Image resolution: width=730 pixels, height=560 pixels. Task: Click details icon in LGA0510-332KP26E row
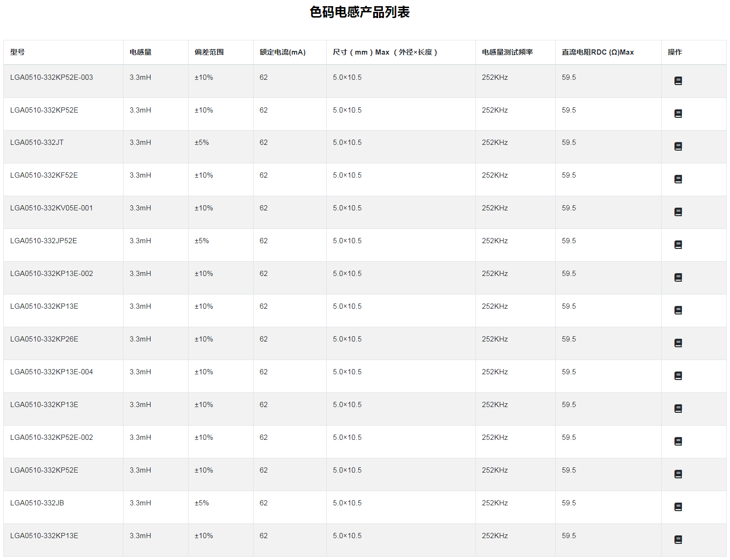(678, 343)
